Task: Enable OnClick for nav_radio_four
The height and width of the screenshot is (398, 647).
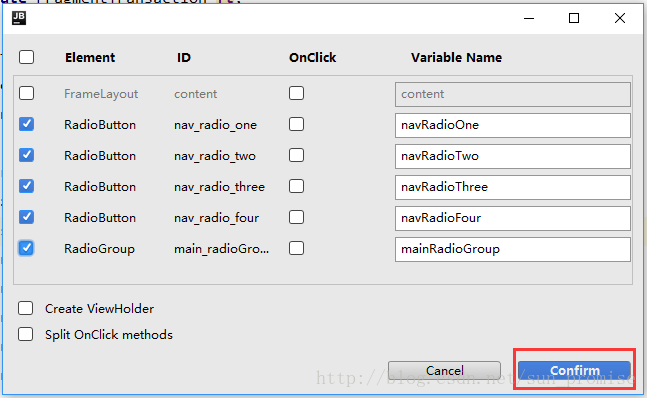Action: [296, 217]
